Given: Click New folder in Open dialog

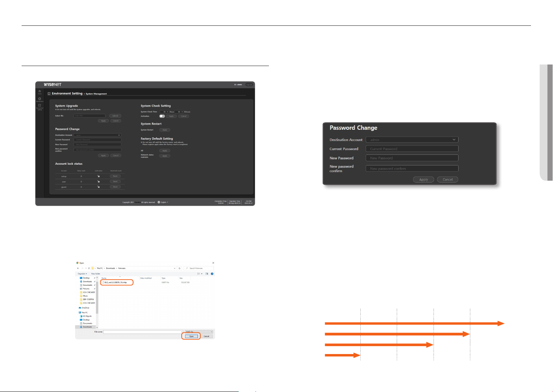Looking at the screenshot, I should point(96,274).
